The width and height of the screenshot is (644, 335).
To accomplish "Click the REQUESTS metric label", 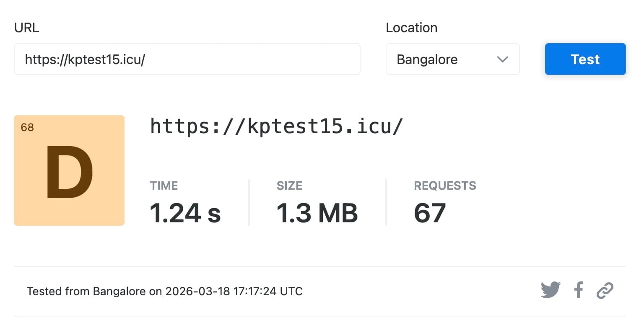I will click(445, 186).
